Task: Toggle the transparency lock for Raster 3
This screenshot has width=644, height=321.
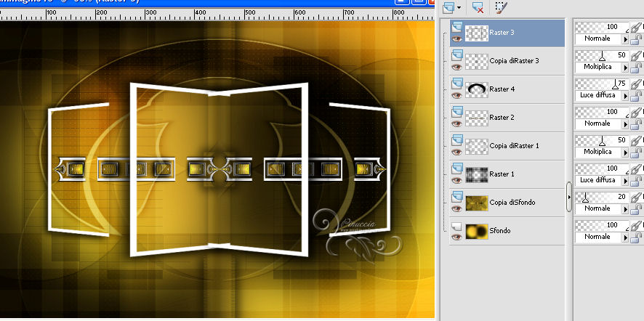Action: click(x=636, y=40)
